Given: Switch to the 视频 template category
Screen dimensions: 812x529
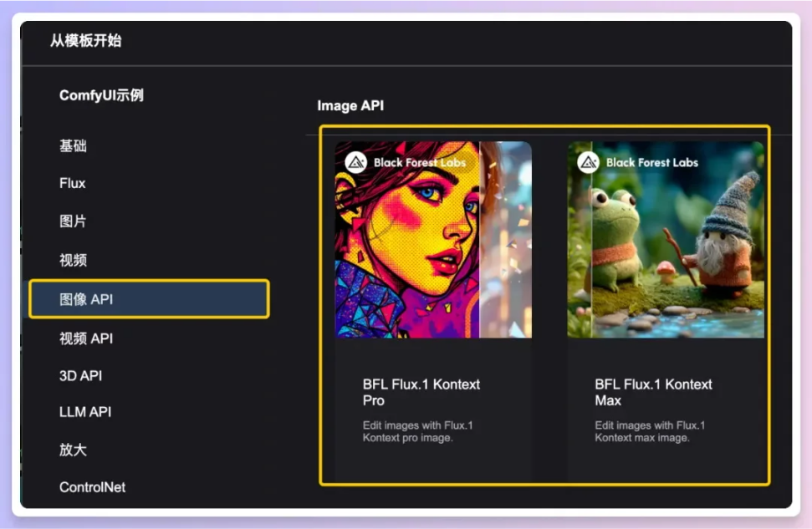Looking at the screenshot, I should 73,260.
